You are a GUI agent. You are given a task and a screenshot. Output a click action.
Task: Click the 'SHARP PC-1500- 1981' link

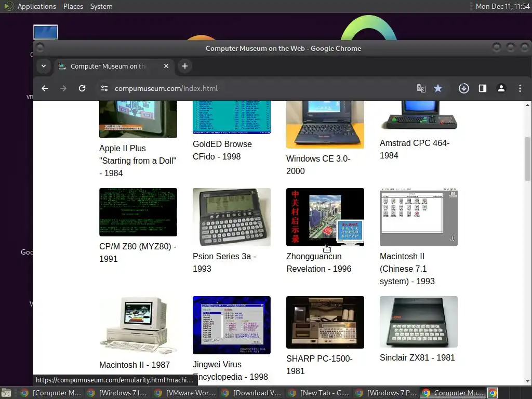click(320, 365)
